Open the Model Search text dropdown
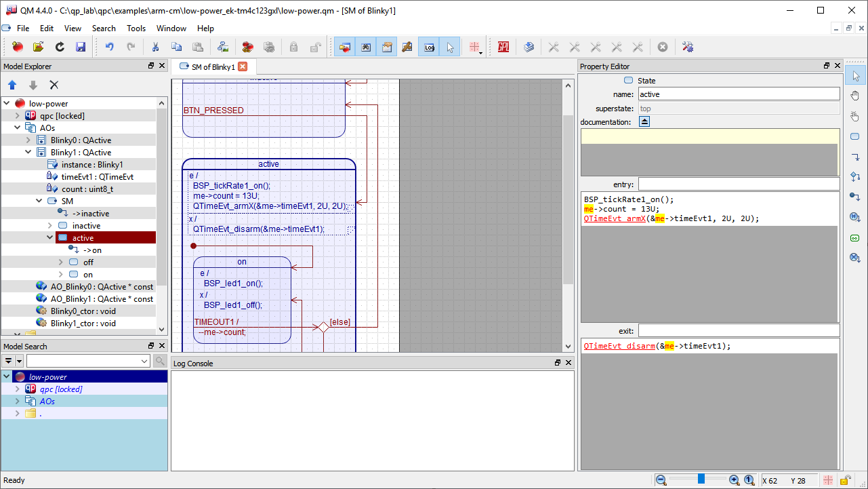 145,361
